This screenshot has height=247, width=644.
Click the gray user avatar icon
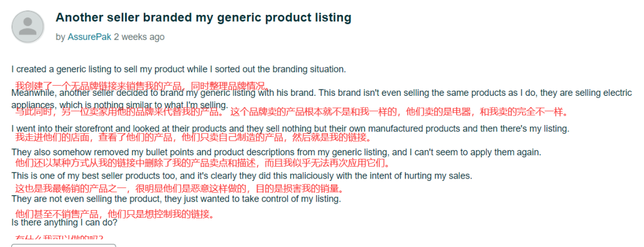(x=28, y=27)
